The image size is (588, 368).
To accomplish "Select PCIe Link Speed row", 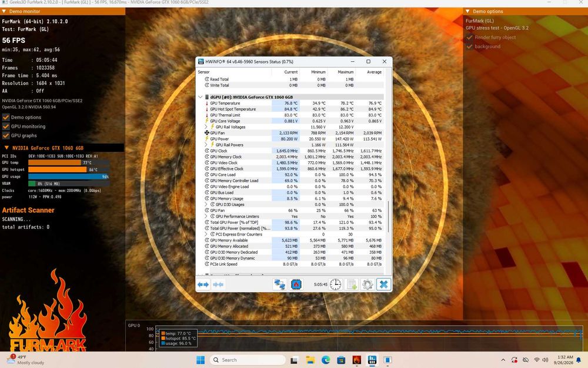I will tap(293, 264).
